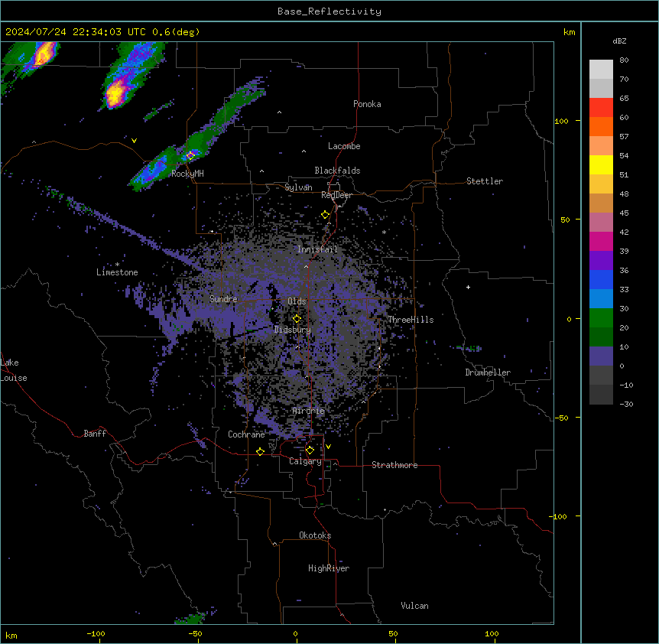Click the Lacombe city label
Viewport: 659px width, 644px height.
coord(344,146)
